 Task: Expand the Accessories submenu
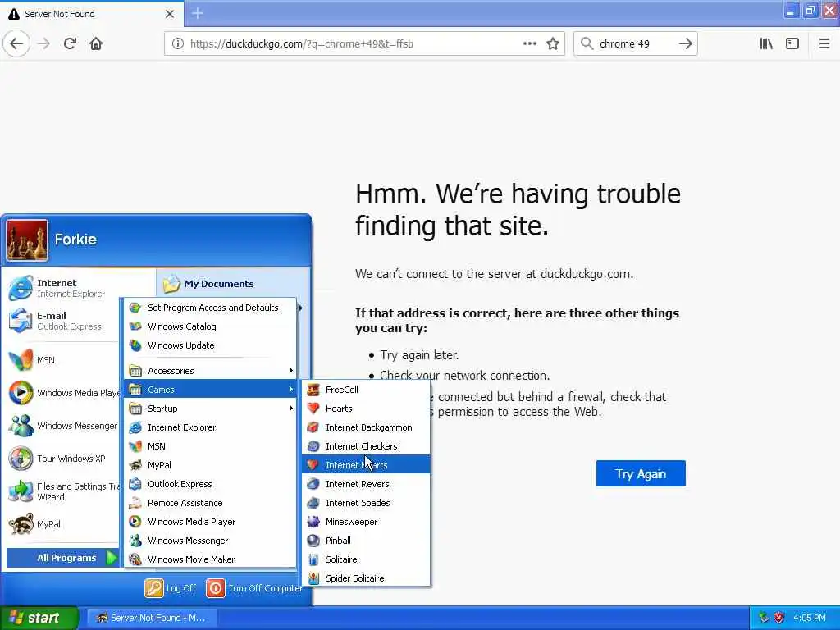click(x=210, y=370)
